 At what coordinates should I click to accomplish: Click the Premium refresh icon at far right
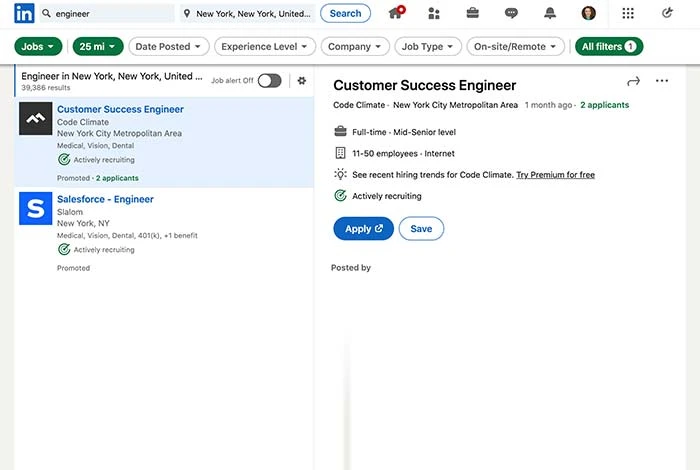pos(667,13)
